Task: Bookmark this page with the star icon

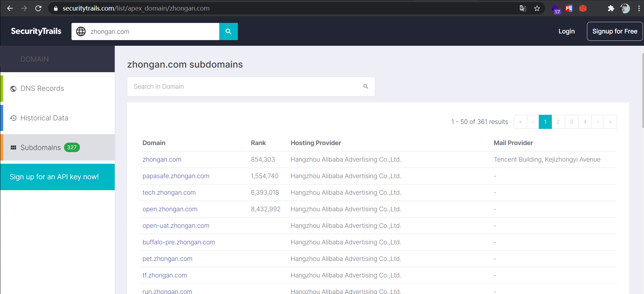Action: (x=537, y=8)
